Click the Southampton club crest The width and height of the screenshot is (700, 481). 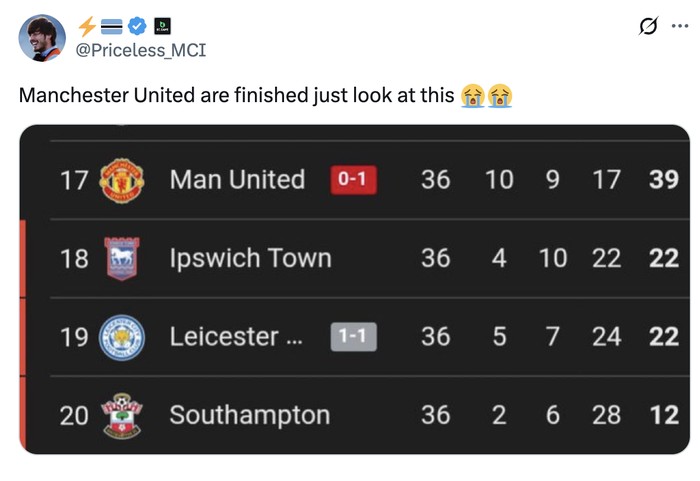click(x=123, y=415)
